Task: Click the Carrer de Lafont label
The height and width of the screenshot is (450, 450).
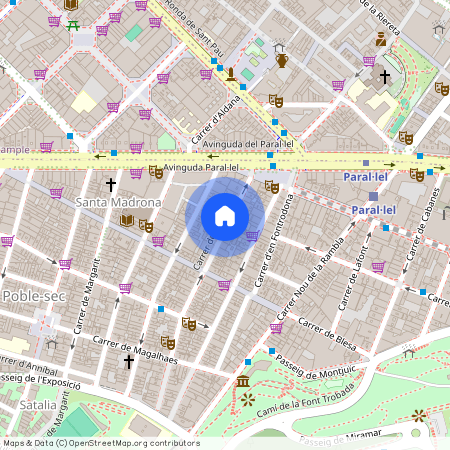Action: point(353,278)
